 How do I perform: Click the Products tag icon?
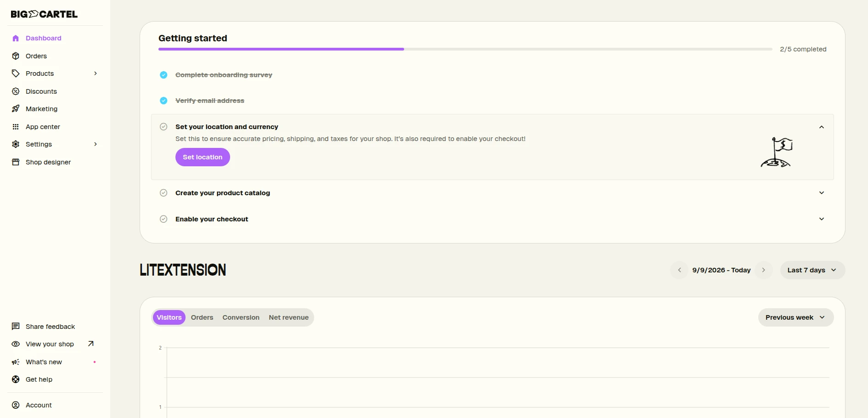click(x=16, y=73)
